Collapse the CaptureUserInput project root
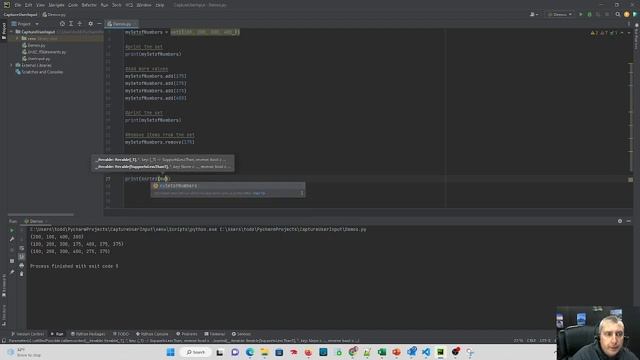Screen dimensions: 640x360 click(x=11, y=31)
